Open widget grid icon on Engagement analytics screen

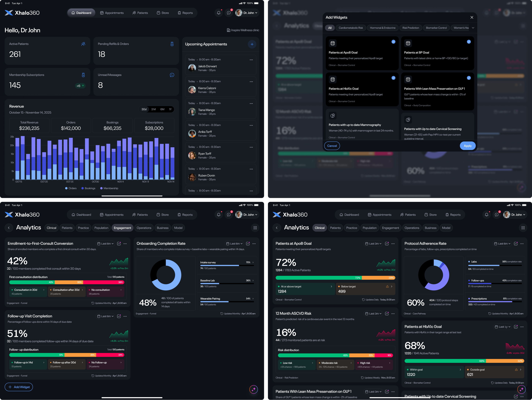coord(255,228)
